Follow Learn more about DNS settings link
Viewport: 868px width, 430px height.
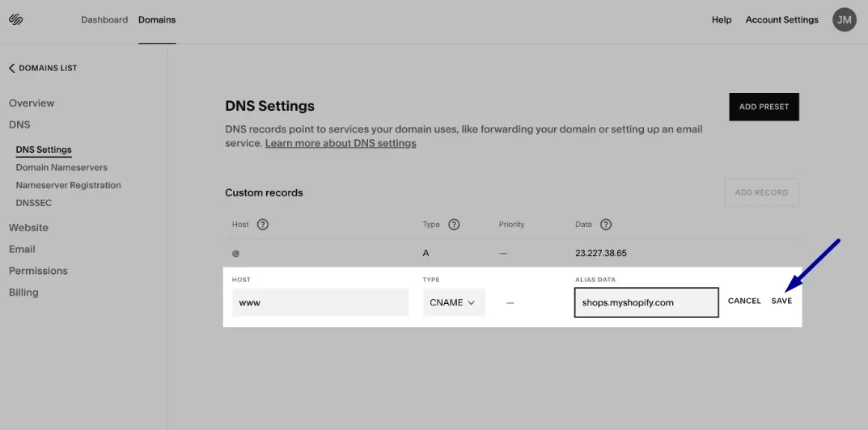coord(341,143)
